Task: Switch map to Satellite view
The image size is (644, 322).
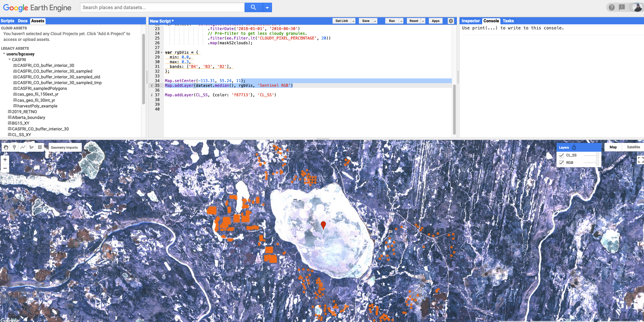Action: tap(633, 147)
